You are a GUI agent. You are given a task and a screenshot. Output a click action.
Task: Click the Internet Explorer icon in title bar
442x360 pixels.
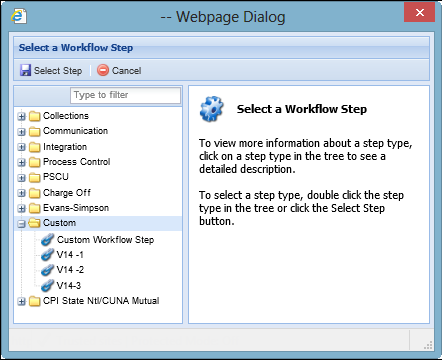19,16
